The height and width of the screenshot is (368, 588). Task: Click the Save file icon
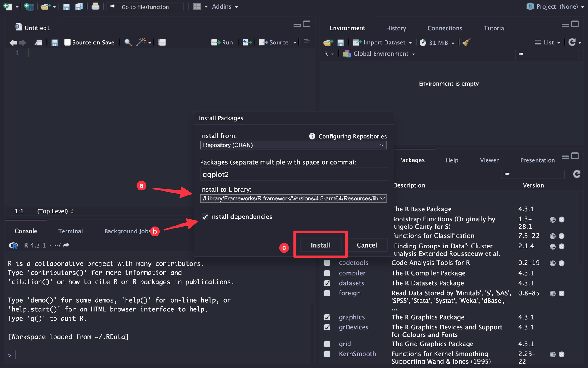coord(66,6)
